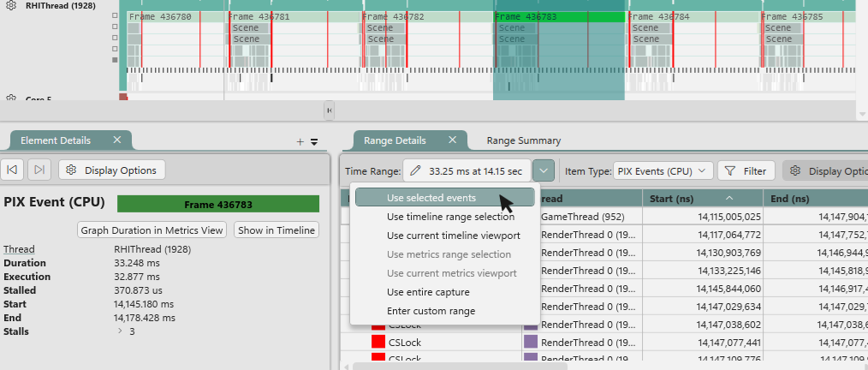Click Graph Duration in Metrics View button
This screenshot has width=868, height=370.
[152, 230]
